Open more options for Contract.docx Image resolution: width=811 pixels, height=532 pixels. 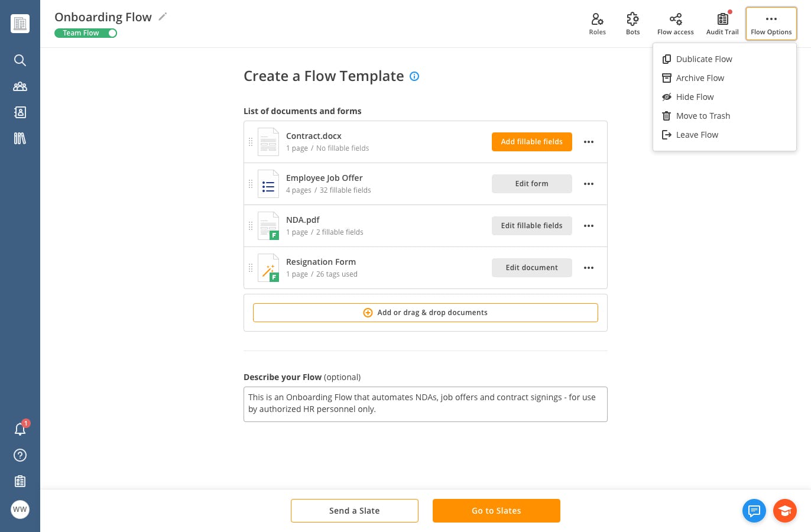(x=589, y=142)
